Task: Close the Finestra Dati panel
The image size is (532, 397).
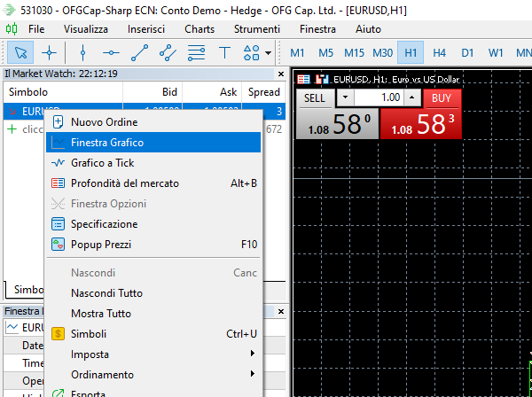Action: point(281,312)
